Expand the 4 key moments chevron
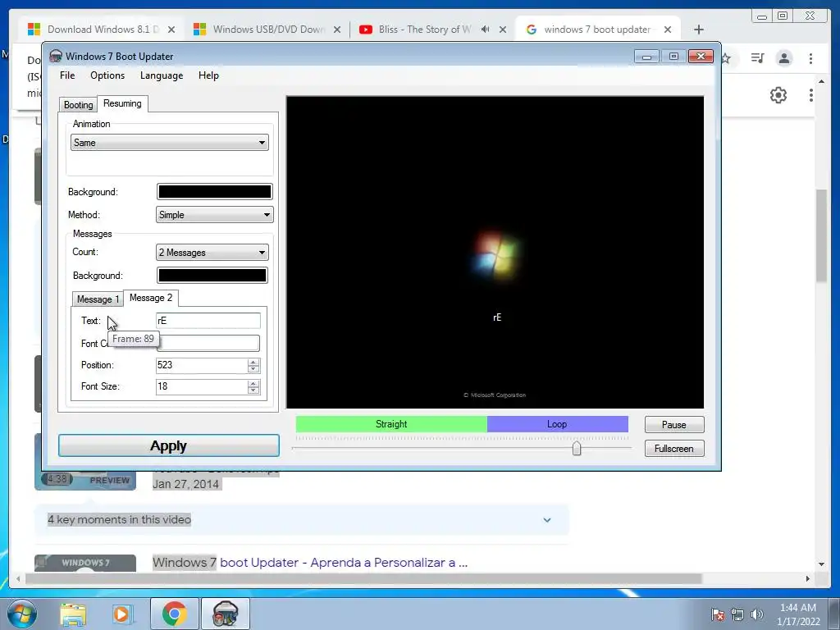This screenshot has width=840, height=630. tap(547, 519)
